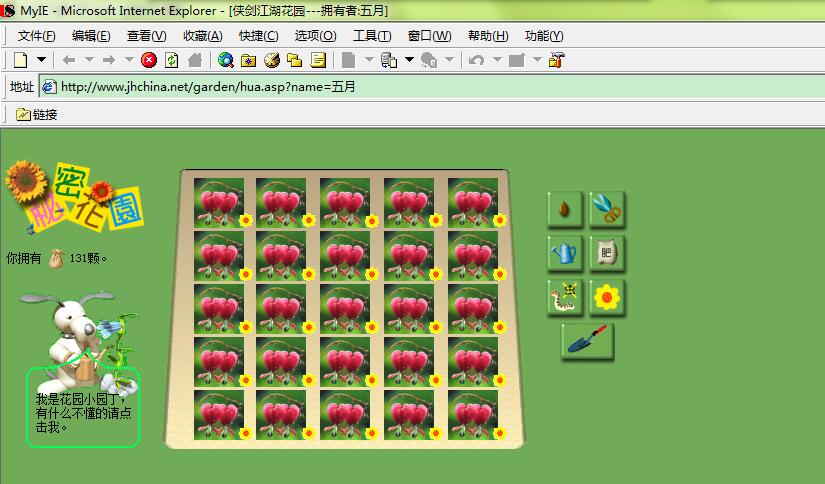The height and width of the screenshot is (484, 825).
Task: Click the gray document toolbar icon
Action: tap(348, 60)
